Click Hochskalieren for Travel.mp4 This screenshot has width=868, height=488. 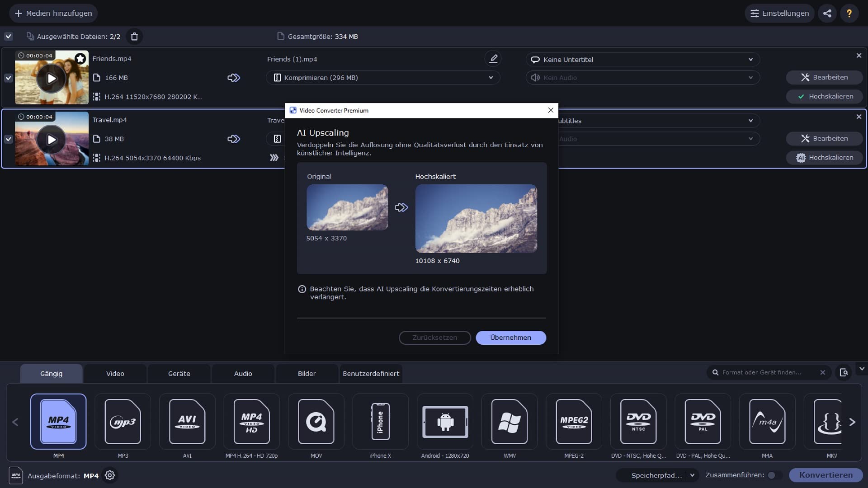(x=825, y=158)
